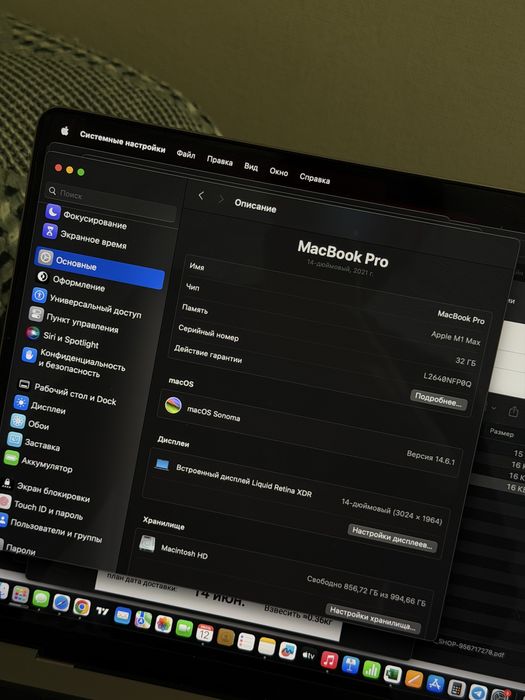Open the Mail app in the Dock
Viewport: 525px width, 700px height.
(x=122, y=616)
